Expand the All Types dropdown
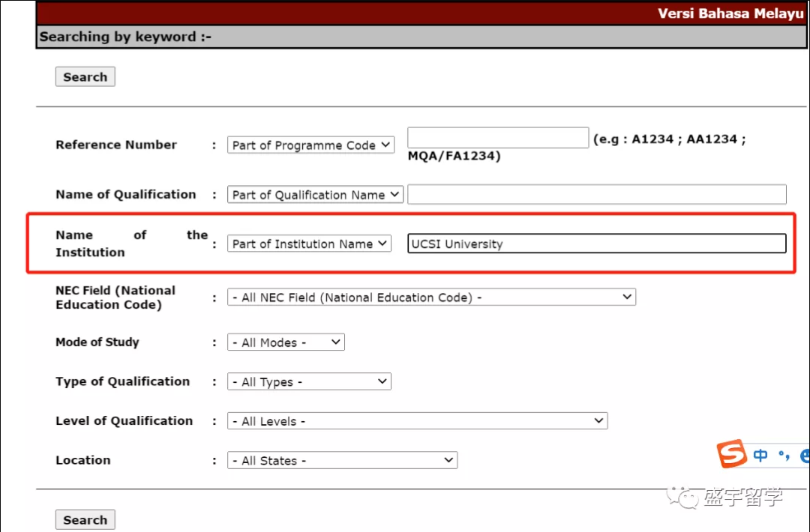810x532 pixels. tap(309, 382)
